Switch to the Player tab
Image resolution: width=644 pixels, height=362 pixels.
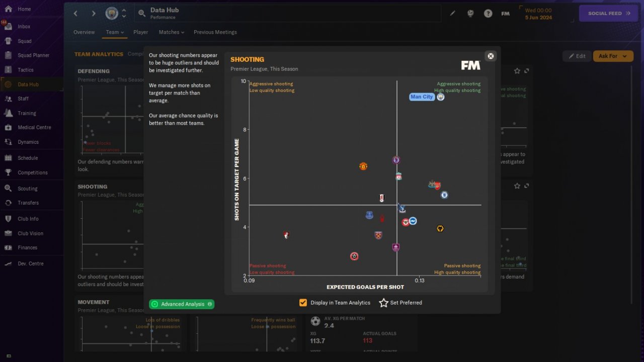[141, 32]
